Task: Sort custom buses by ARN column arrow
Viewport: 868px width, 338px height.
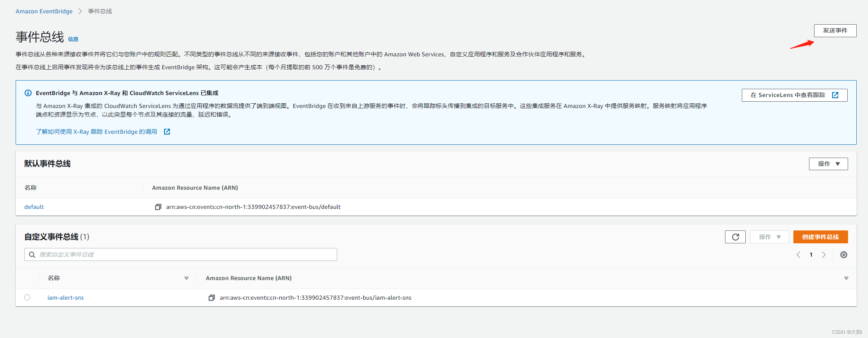Action: (846, 279)
